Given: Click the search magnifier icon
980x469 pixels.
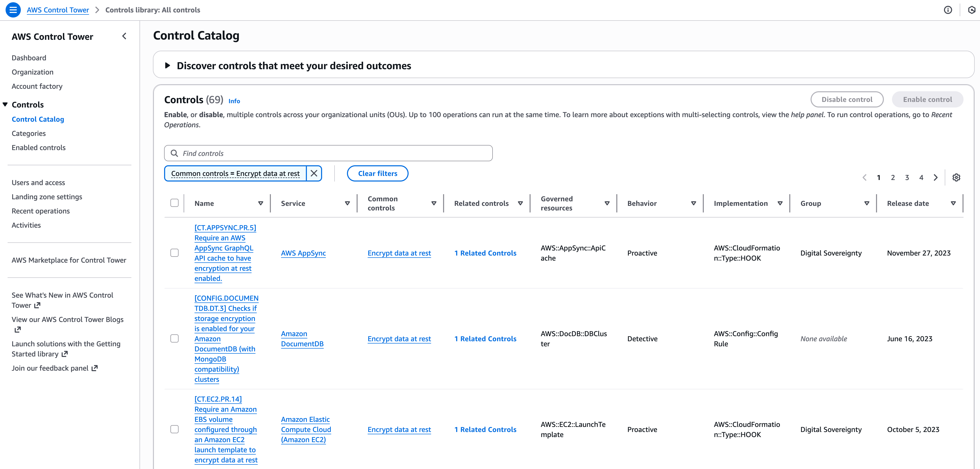Looking at the screenshot, I should tap(174, 153).
